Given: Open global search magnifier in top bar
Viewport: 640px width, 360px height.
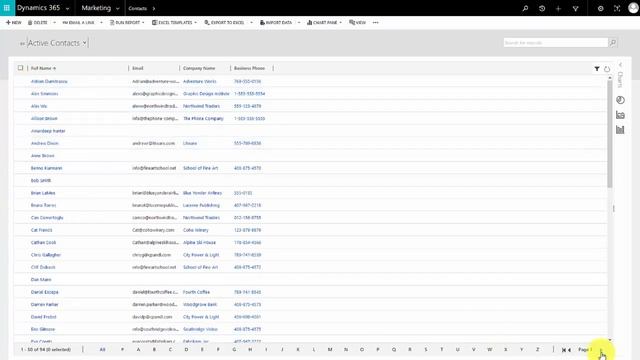Looking at the screenshot, I should tap(525, 8).
